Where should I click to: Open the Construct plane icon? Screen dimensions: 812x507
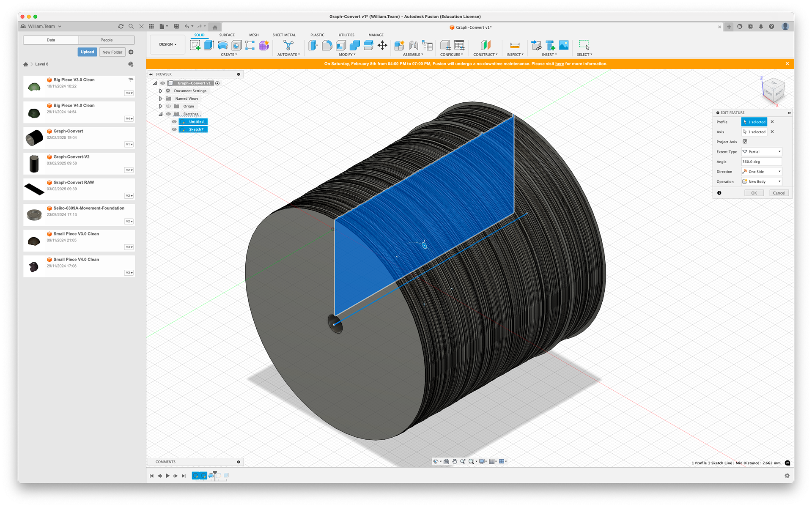[485, 45]
